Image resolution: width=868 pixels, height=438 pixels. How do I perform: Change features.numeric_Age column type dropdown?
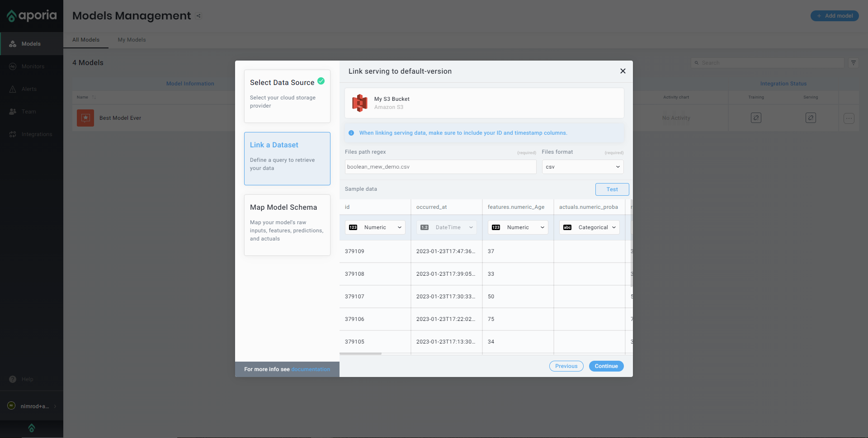(x=518, y=227)
